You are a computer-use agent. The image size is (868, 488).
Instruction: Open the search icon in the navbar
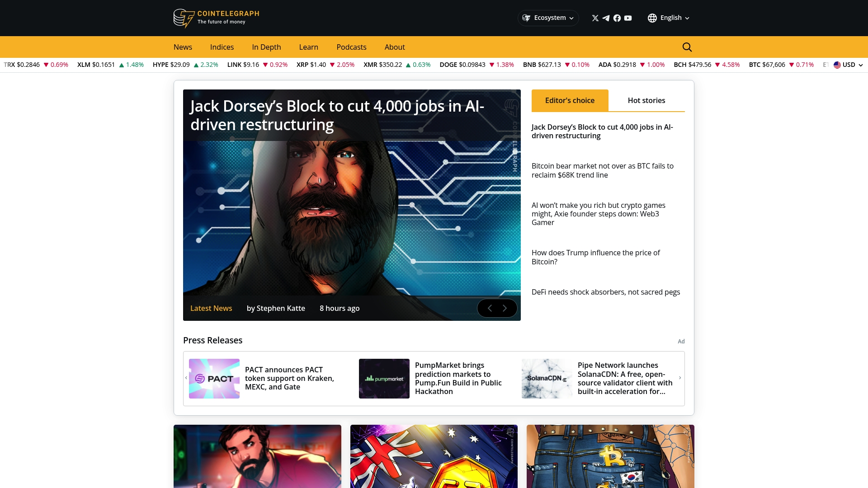[x=687, y=47]
